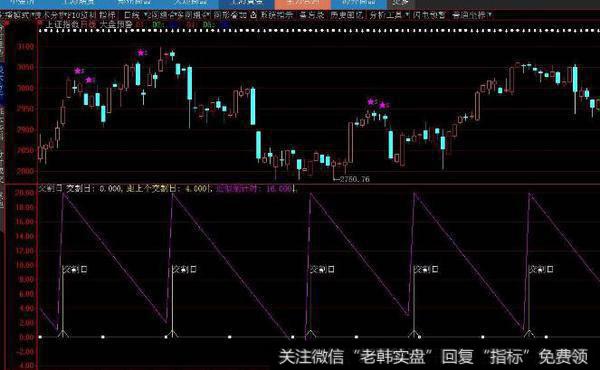600x370 pixels.
Task: Click the magenta 16.000 indicator value
Action: click(x=279, y=189)
